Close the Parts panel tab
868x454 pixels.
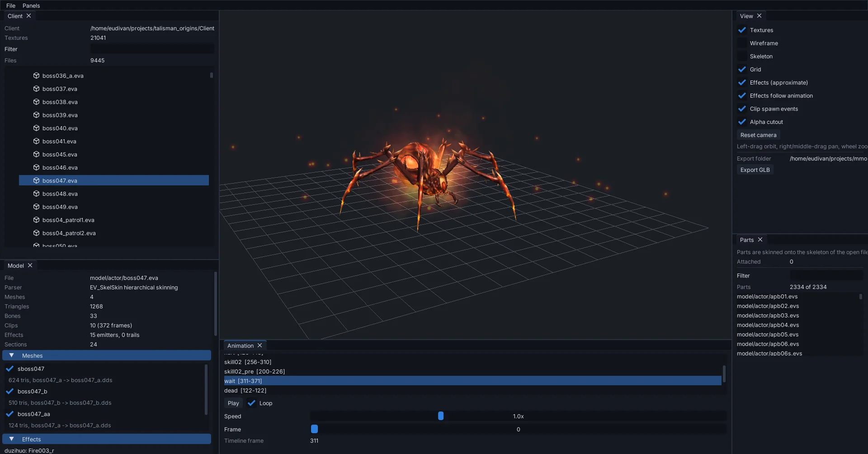(x=760, y=240)
